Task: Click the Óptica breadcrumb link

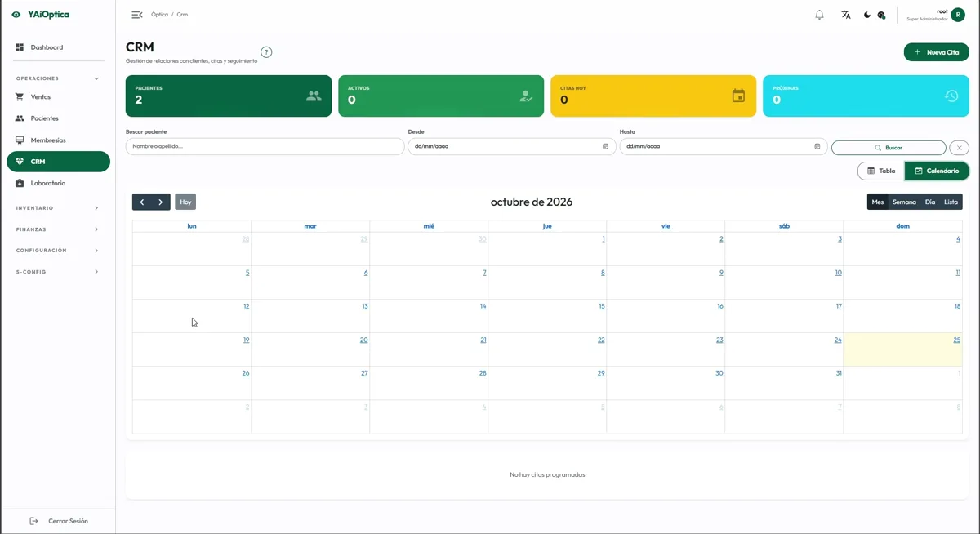Action: (159, 15)
